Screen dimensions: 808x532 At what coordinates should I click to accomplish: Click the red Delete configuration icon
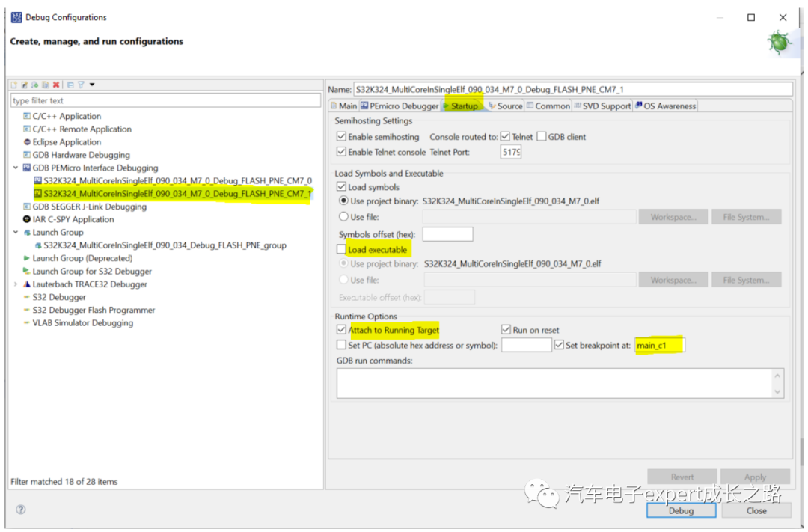(x=55, y=85)
